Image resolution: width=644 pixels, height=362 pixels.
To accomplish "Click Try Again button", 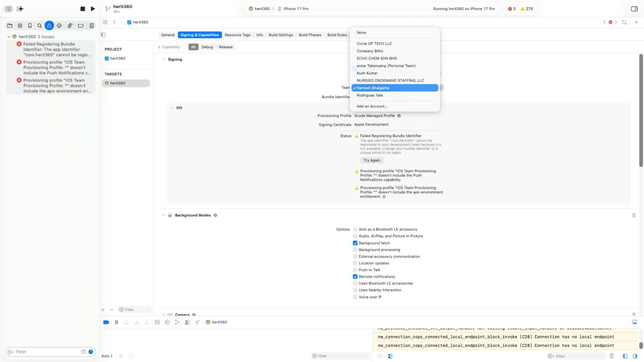I will click(372, 160).
